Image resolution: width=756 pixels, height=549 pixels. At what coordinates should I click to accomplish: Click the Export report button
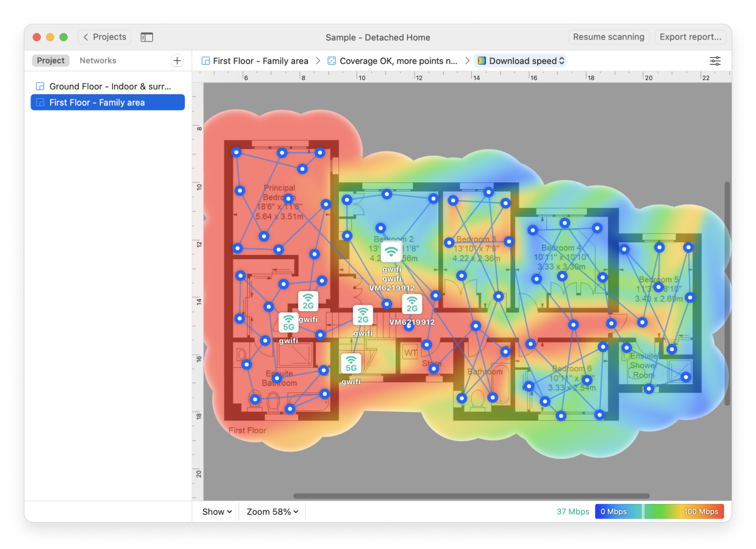pyautogui.click(x=690, y=37)
